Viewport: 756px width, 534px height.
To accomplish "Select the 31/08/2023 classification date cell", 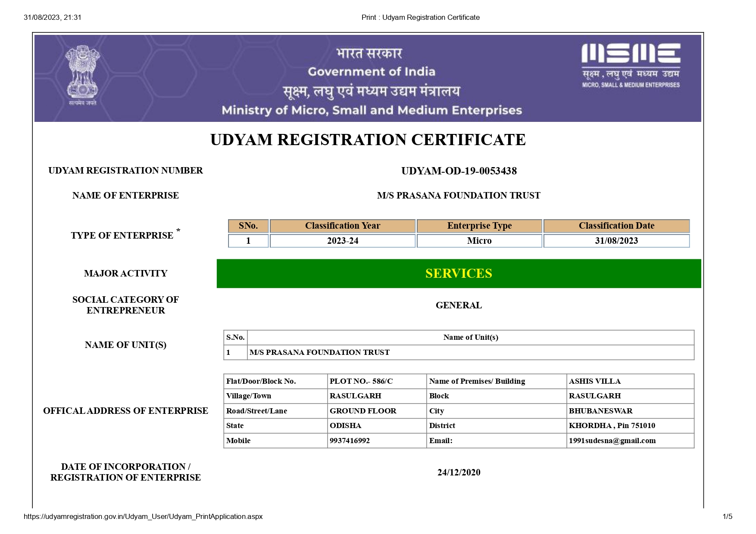I will point(616,241).
